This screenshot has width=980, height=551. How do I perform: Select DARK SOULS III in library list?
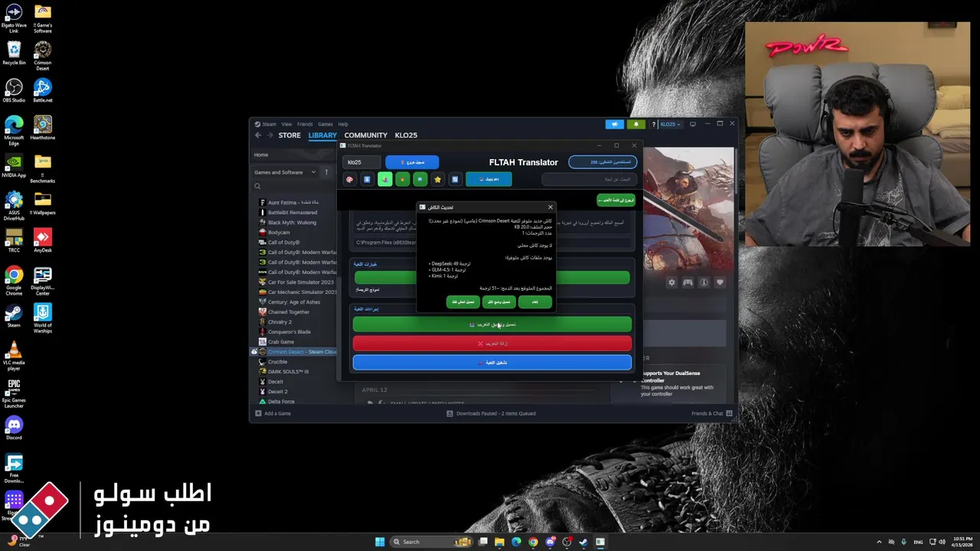pyautogui.click(x=288, y=372)
